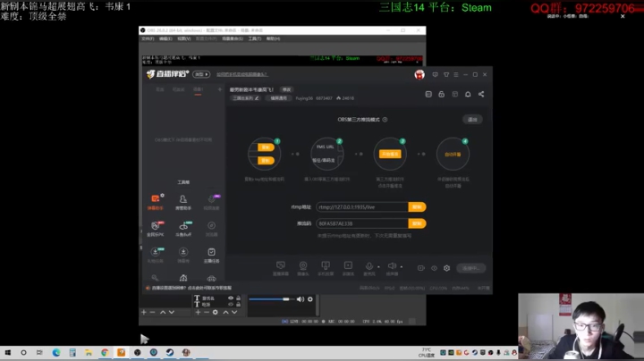Open the 弹幕助手 danmaku helper tool
Image resolution: width=644 pixels, height=361 pixels.
[156, 202]
